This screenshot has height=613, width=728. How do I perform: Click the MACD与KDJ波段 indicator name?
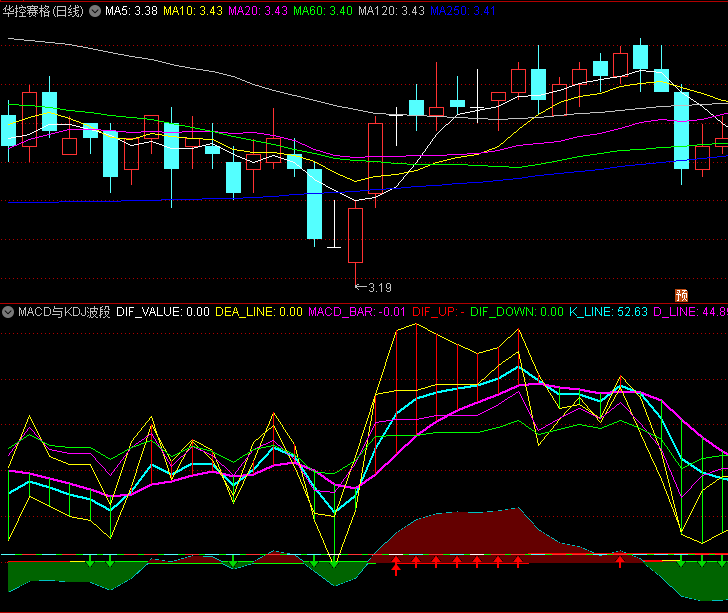click(x=64, y=312)
